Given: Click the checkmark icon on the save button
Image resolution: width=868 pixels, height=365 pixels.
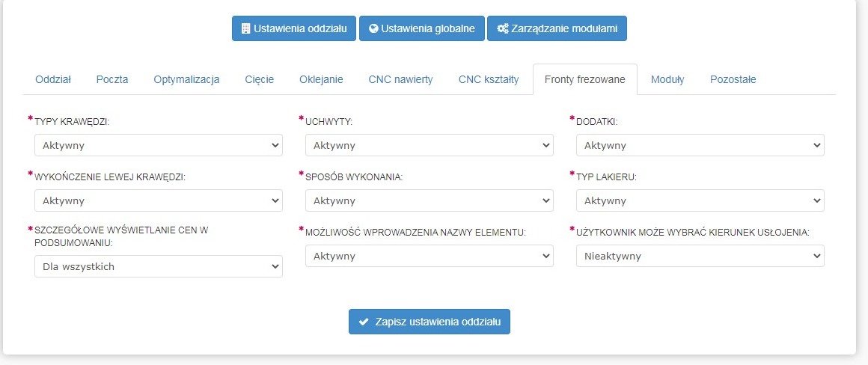Looking at the screenshot, I should tap(364, 322).
